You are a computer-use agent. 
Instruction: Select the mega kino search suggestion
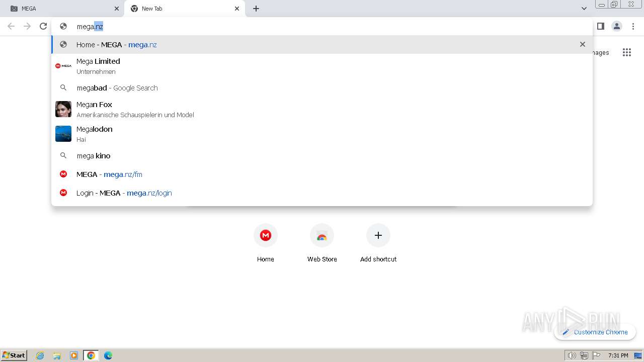322,156
